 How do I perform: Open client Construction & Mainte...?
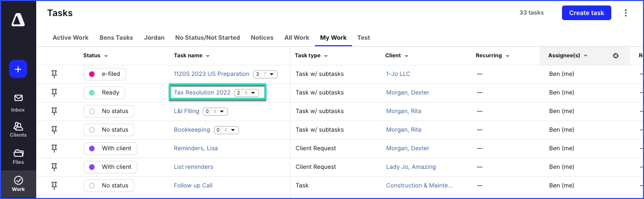point(420,185)
